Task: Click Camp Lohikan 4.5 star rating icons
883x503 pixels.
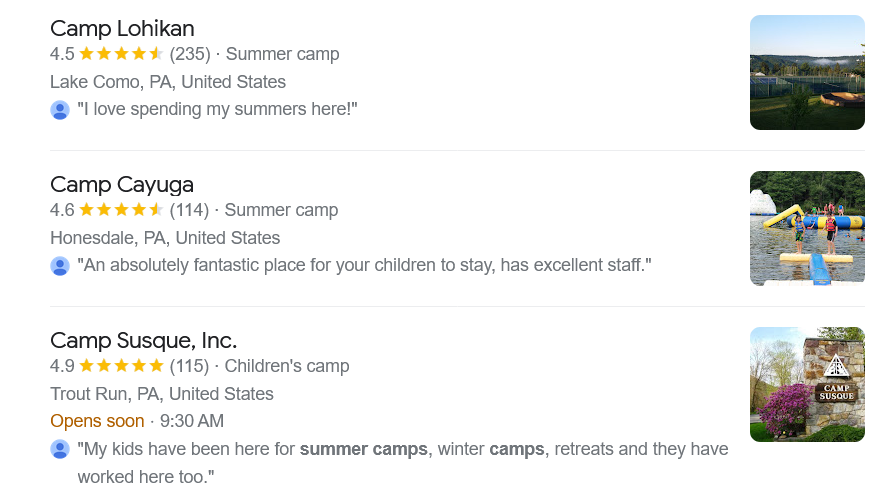Action: point(121,54)
